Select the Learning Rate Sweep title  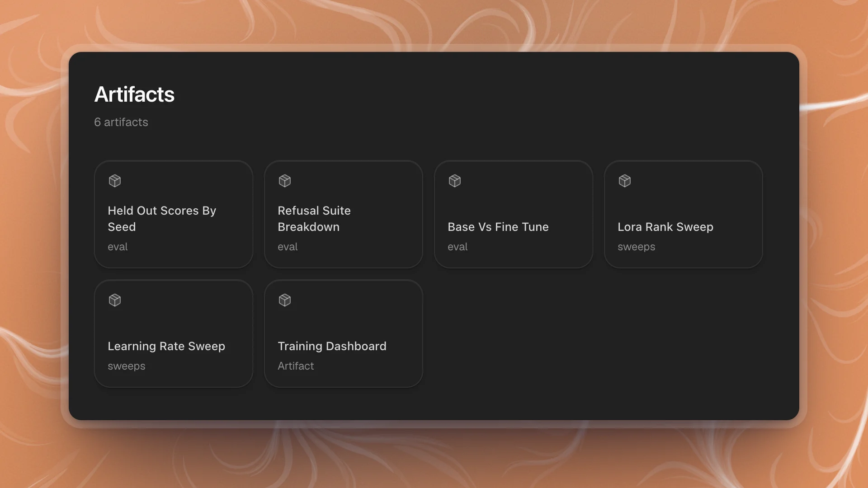pos(166,346)
